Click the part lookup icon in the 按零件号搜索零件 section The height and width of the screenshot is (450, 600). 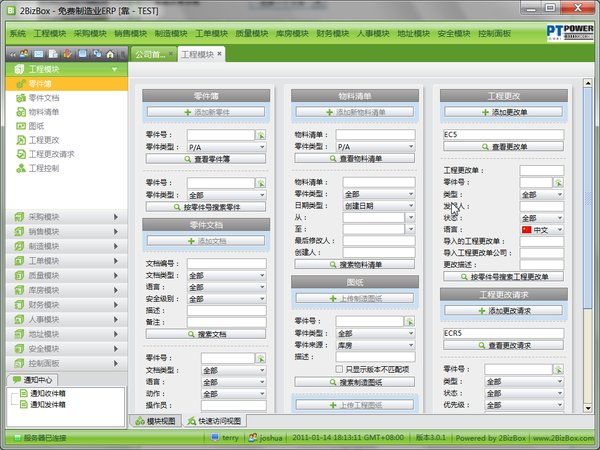point(261,183)
